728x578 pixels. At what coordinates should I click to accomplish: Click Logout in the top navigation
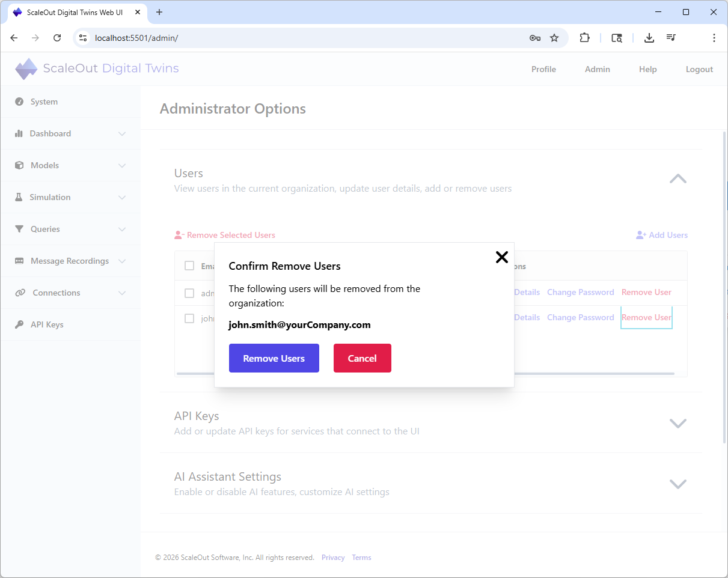(x=699, y=69)
